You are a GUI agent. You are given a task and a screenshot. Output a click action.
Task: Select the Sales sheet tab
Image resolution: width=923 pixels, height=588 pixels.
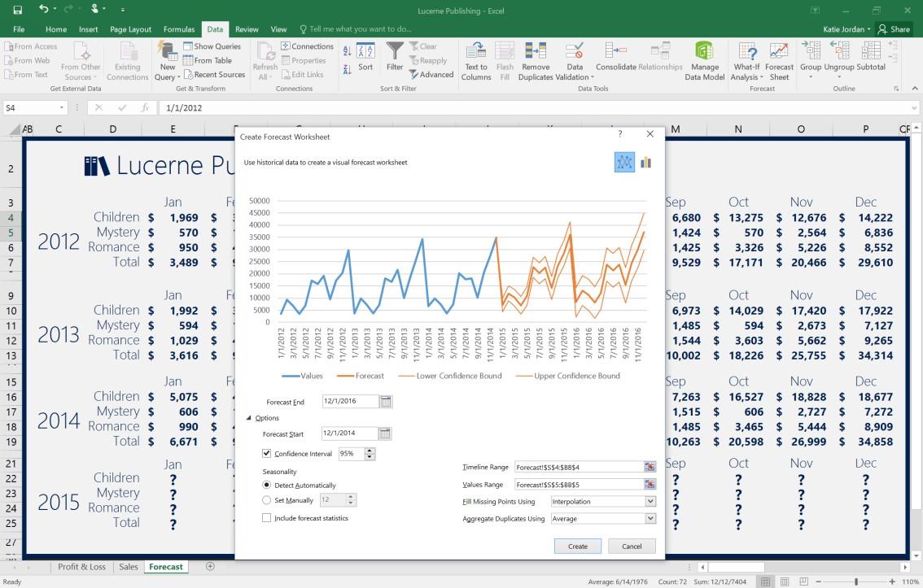click(x=129, y=567)
